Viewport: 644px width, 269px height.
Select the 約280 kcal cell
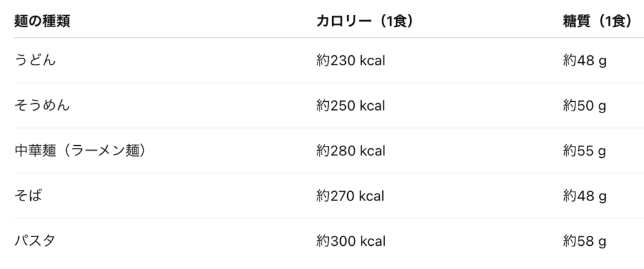click(350, 151)
